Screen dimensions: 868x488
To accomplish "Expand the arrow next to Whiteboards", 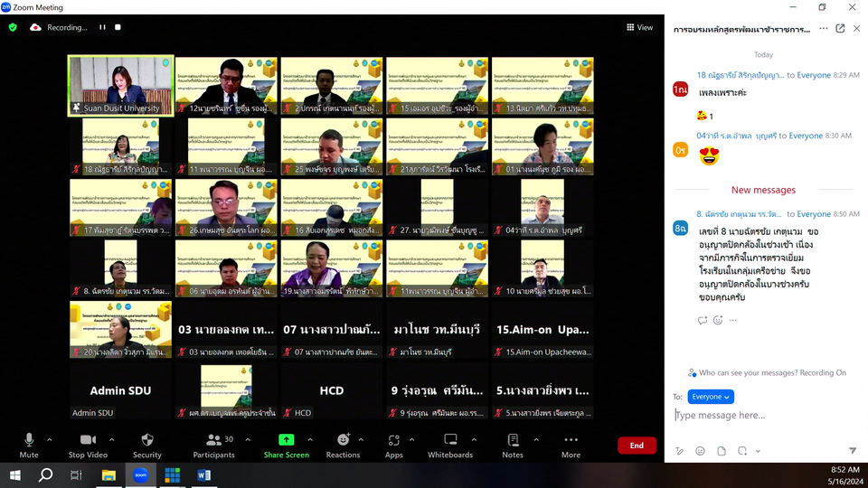I will tap(474, 440).
